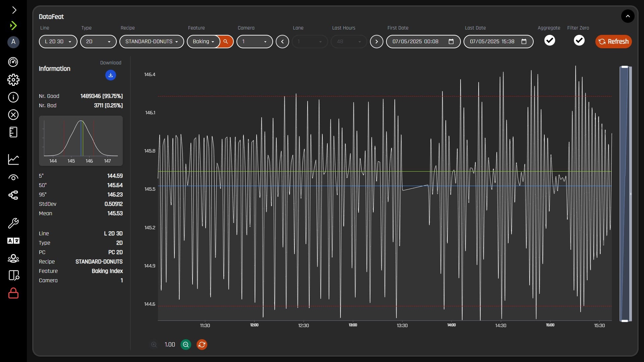Click the Nr. Good value 1489345 [99.75%]
The height and width of the screenshot is (362, 644).
click(x=102, y=96)
